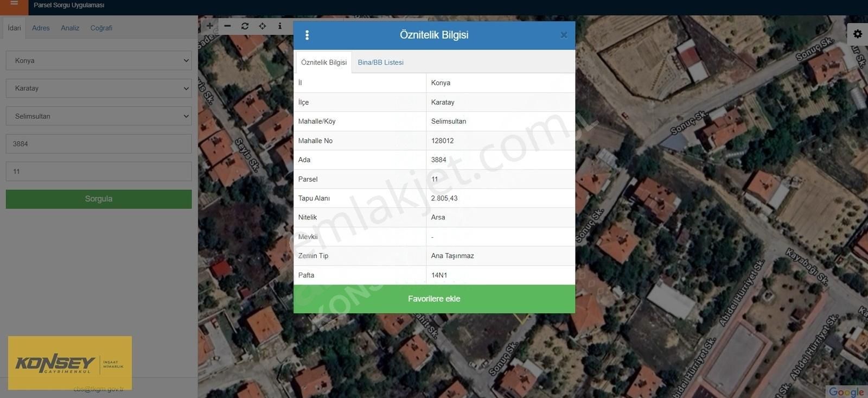Click the İl value Konya in table
The image size is (868, 398).
pyautogui.click(x=441, y=83)
